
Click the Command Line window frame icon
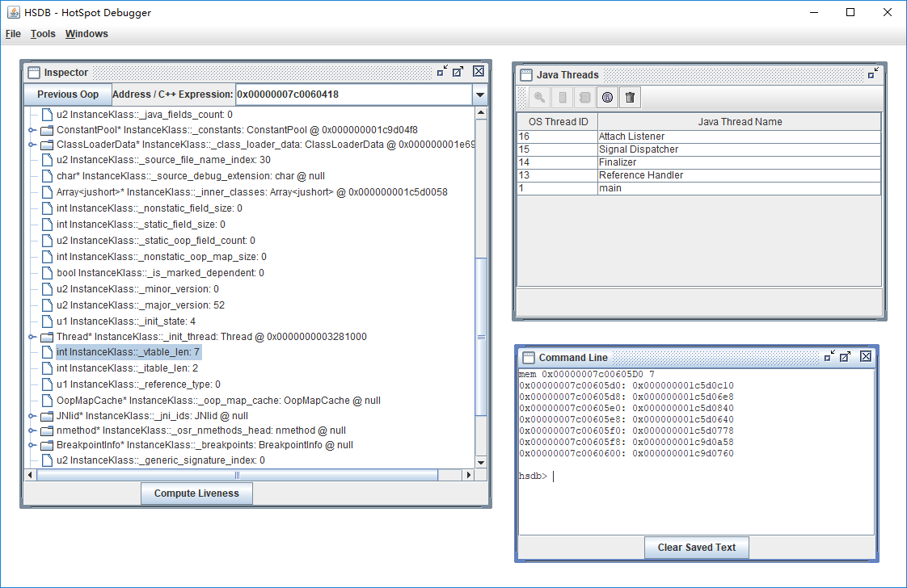point(528,357)
